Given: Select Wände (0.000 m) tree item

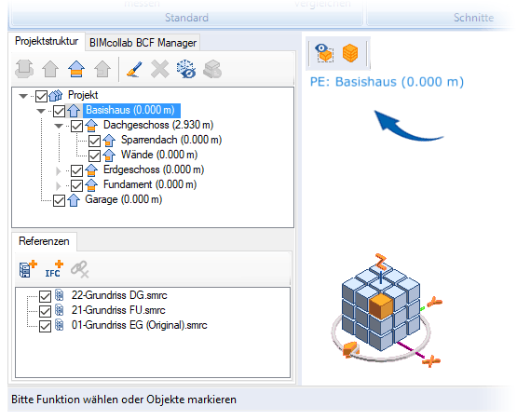Looking at the screenshot, I should point(159,155).
